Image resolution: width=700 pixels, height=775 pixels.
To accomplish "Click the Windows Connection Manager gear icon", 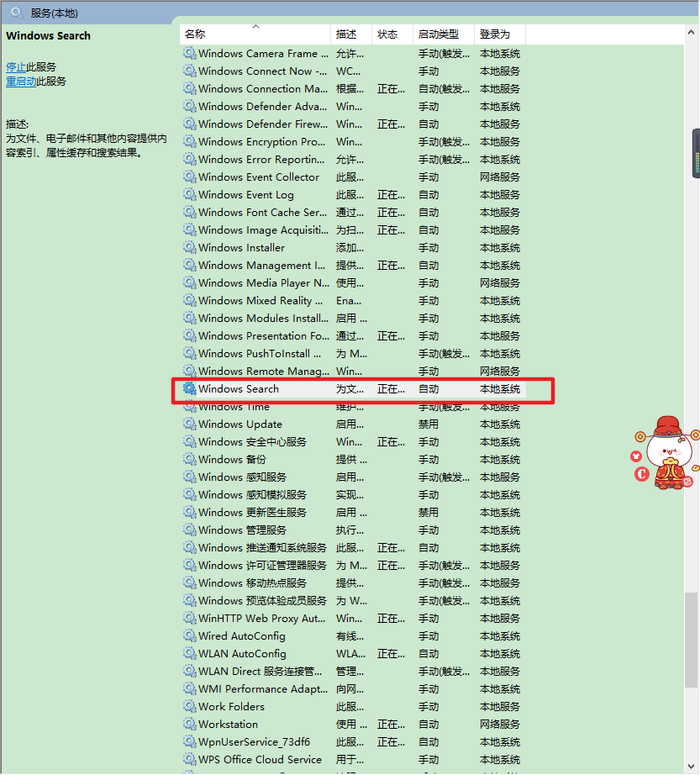I will pyautogui.click(x=189, y=88).
